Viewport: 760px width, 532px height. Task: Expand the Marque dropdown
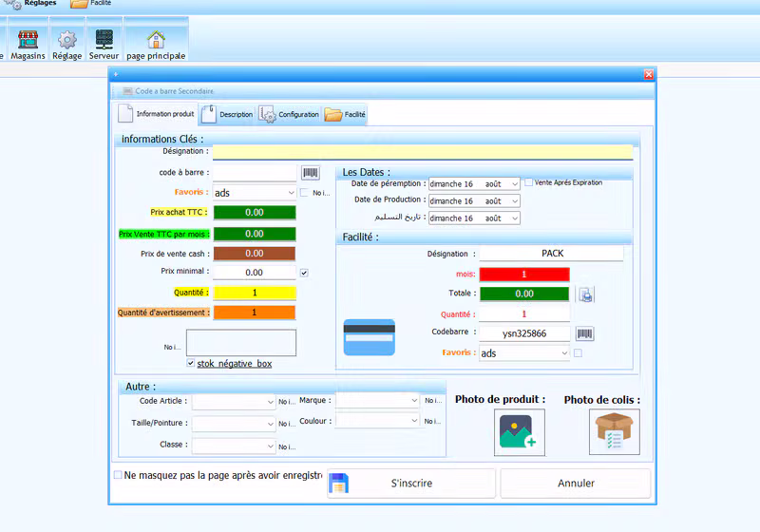tap(414, 400)
